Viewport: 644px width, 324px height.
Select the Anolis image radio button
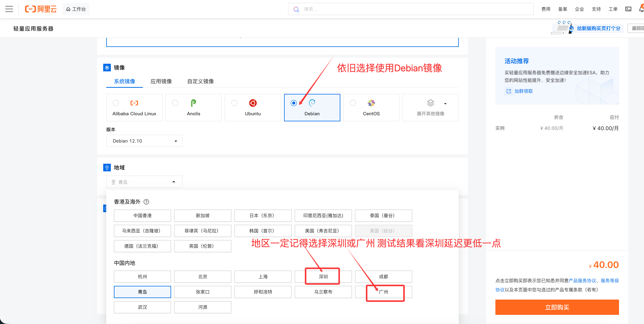[x=175, y=103]
